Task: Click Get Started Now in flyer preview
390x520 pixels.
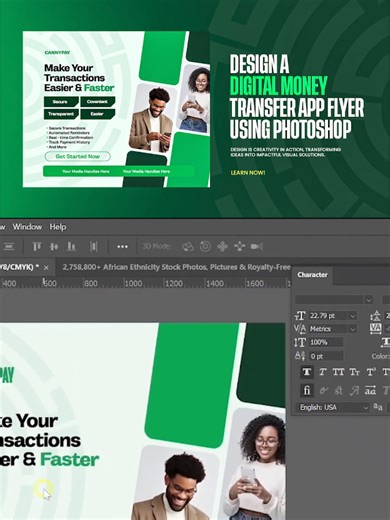Action: click(x=77, y=156)
